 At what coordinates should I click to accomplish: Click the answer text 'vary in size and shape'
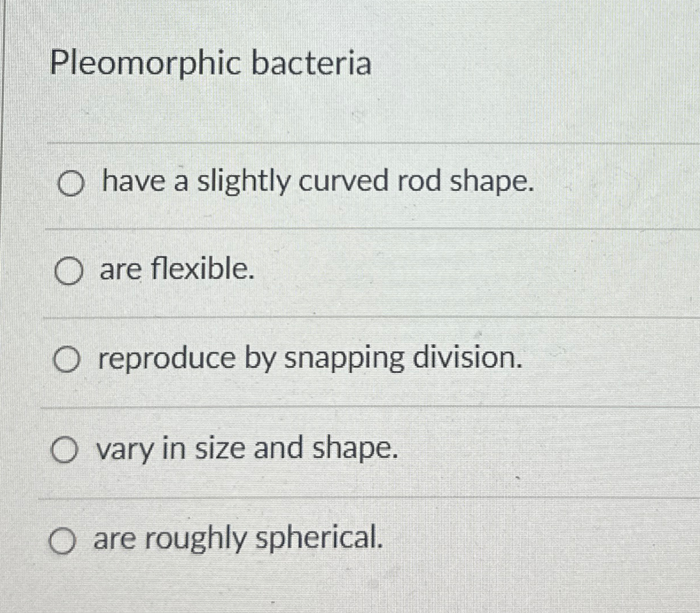click(x=247, y=448)
